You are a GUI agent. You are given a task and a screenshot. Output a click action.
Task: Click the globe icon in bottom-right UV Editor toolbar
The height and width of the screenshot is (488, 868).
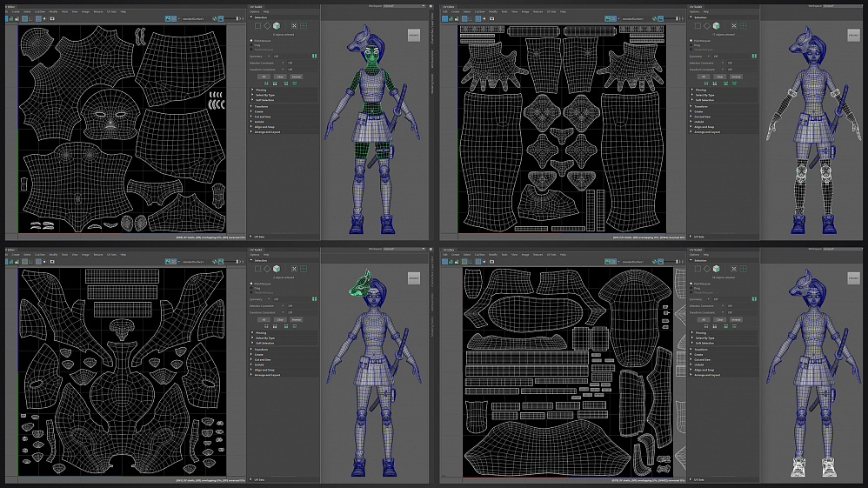click(654, 261)
